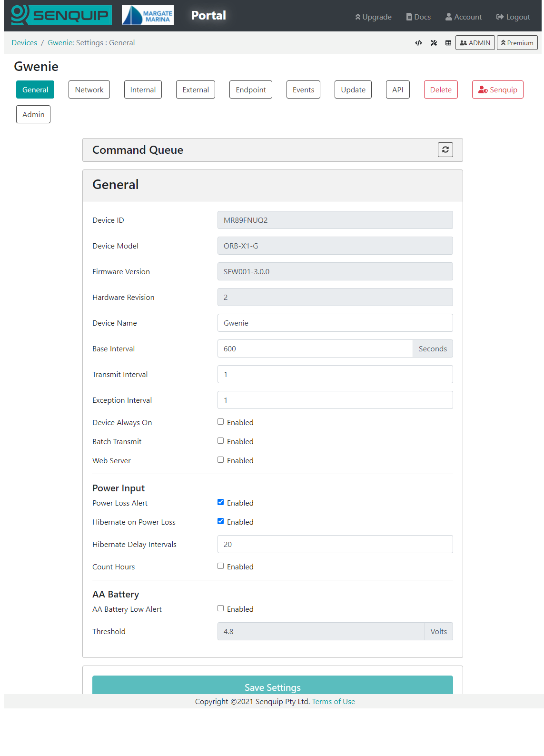This screenshot has width=544, height=756.
Task: Refresh the Command Queue
Action: (445, 149)
